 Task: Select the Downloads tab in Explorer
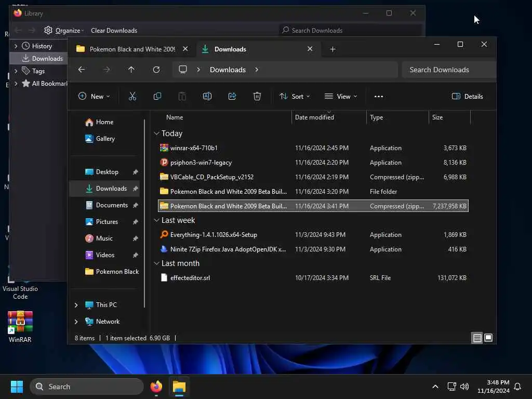coord(258,49)
